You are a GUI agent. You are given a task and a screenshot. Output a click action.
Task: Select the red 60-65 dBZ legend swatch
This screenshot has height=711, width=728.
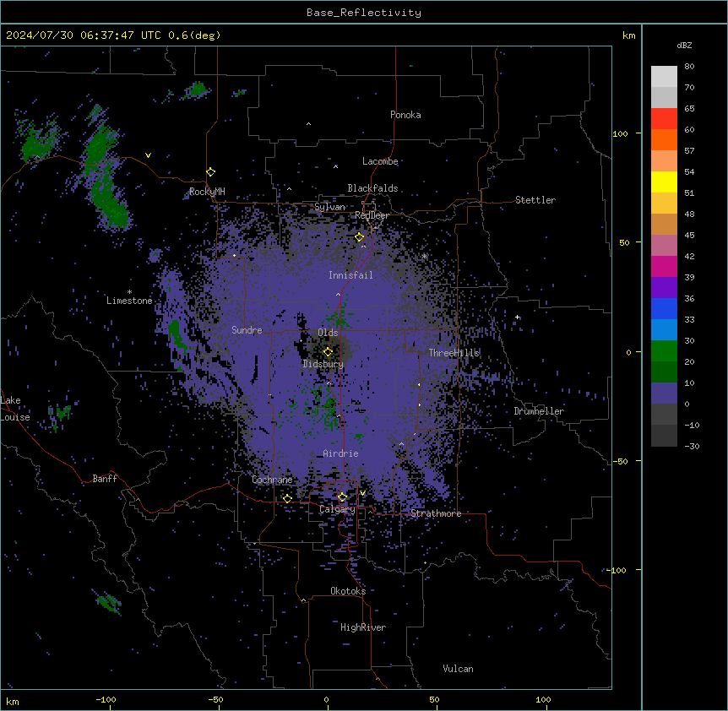click(664, 119)
